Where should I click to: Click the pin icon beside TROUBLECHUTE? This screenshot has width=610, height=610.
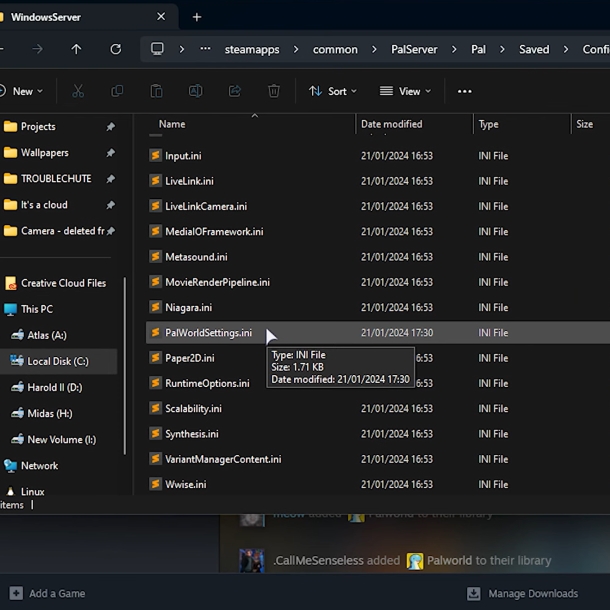pyautogui.click(x=110, y=179)
